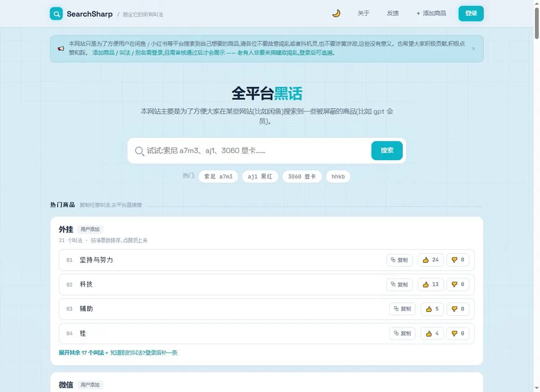Click the 科技 row text
540x392 pixels.
[86, 284]
